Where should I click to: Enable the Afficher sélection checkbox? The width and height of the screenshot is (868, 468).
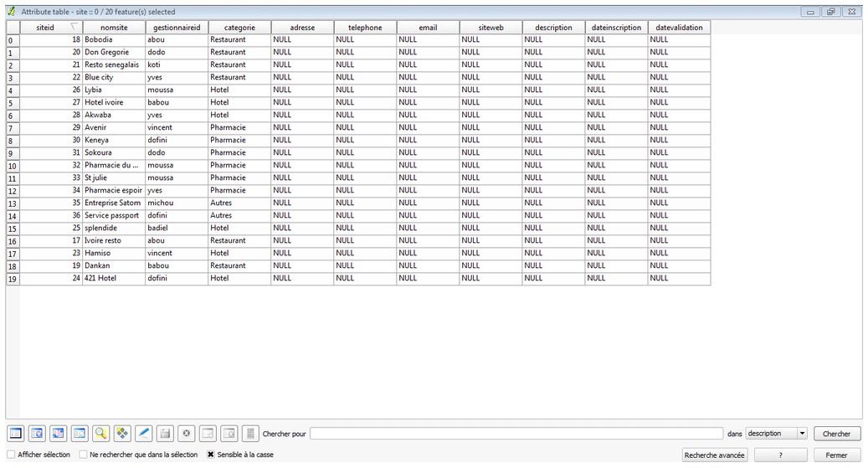[x=11, y=455]
